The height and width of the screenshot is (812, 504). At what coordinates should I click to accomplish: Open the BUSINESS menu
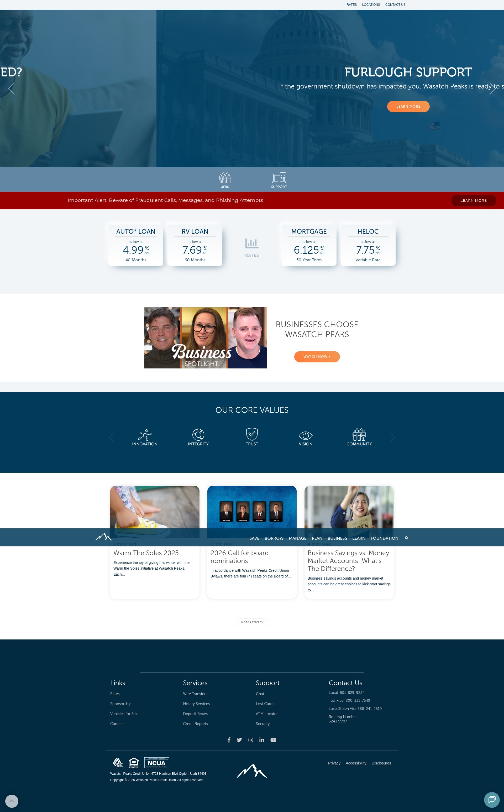pyautogui.click(x=337, y=538)
